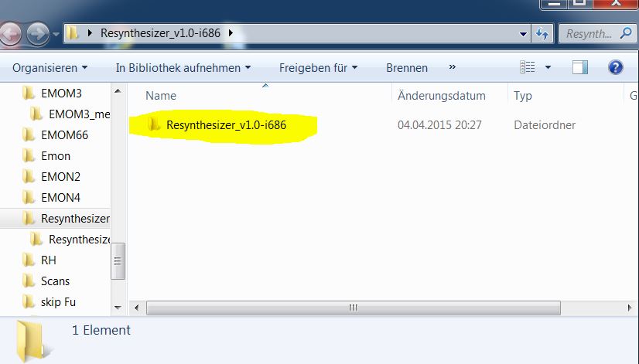Screen dimensions: 639x364
Task: Click the date 04.04.2015 20:27
Action: (439, 125)
